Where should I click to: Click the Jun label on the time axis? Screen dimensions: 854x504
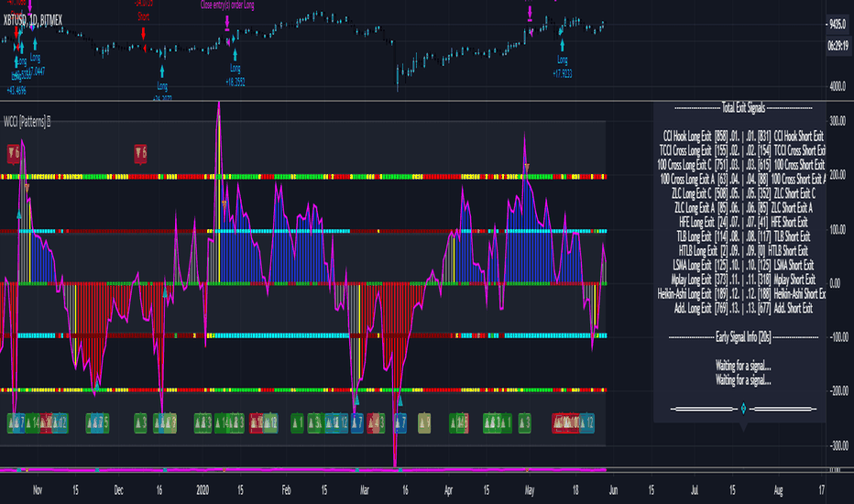pos(613,490)
